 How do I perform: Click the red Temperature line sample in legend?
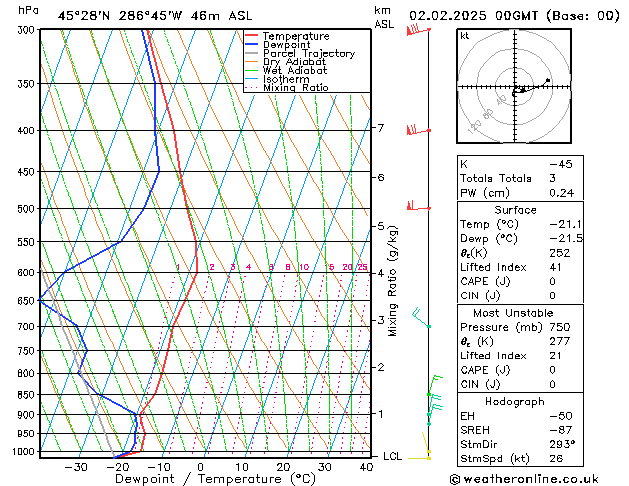click(252, 36)
